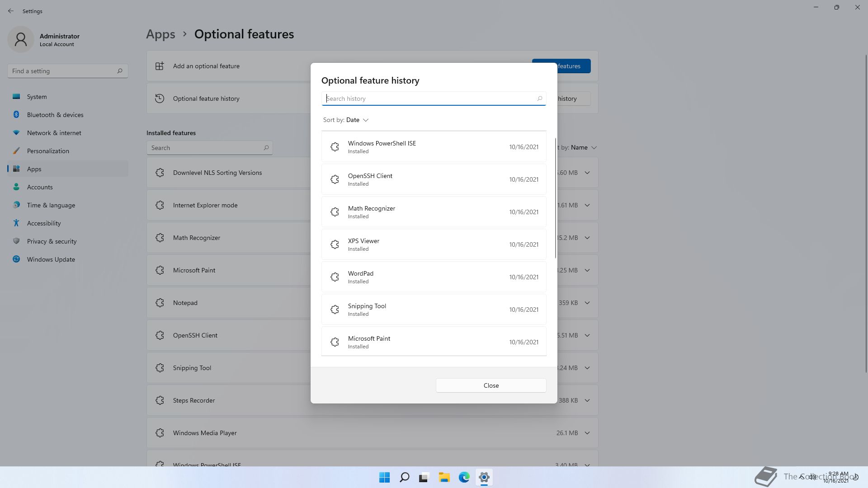Expand the Math Recognizer installed row
This screenshot has width=868, height=488.
point(587,238)
